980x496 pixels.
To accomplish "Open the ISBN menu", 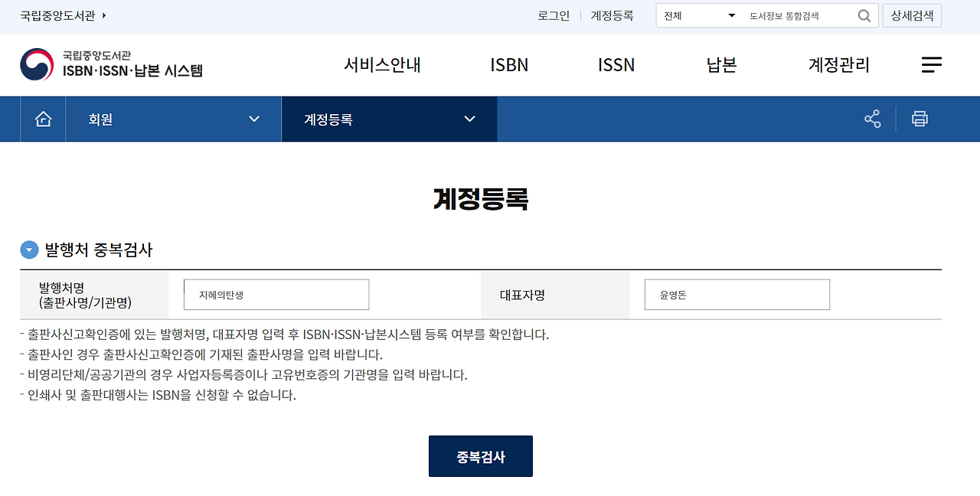I will (x=508, y=65).
